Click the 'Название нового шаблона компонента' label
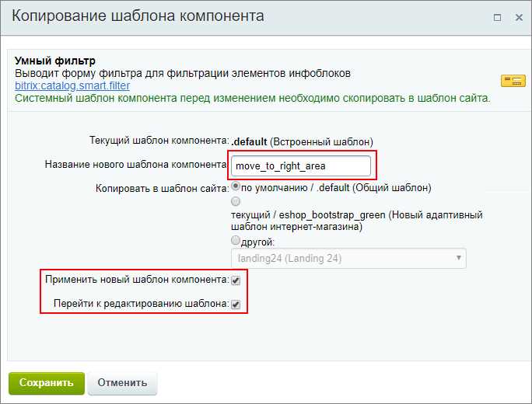 (135, 165)
